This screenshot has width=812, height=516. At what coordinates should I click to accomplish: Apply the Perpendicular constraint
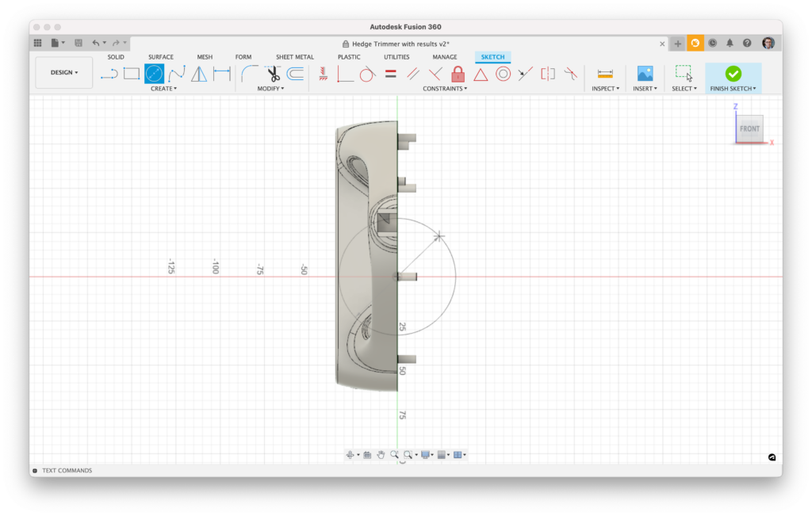[435, 74]
